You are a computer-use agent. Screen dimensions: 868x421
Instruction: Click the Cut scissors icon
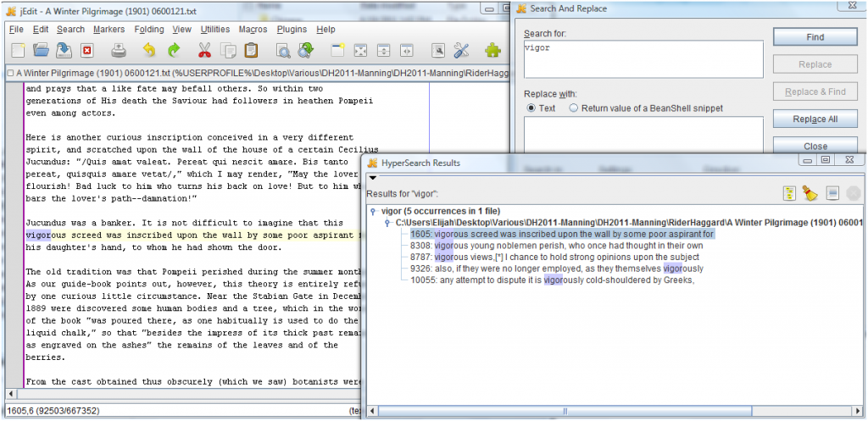click(x=205, y=51)
